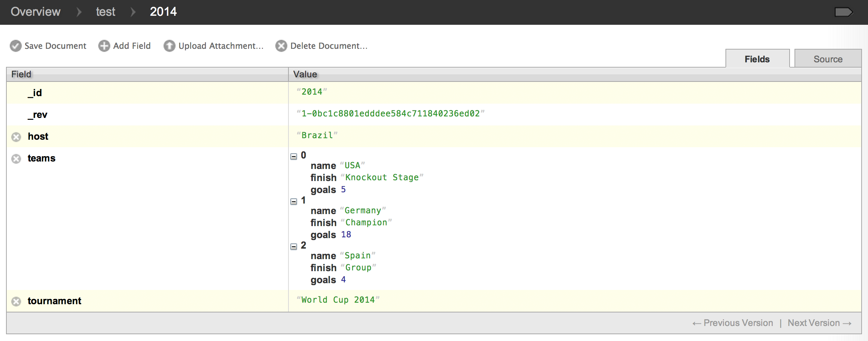Switch to the Fields tab

tap(757, 59)
